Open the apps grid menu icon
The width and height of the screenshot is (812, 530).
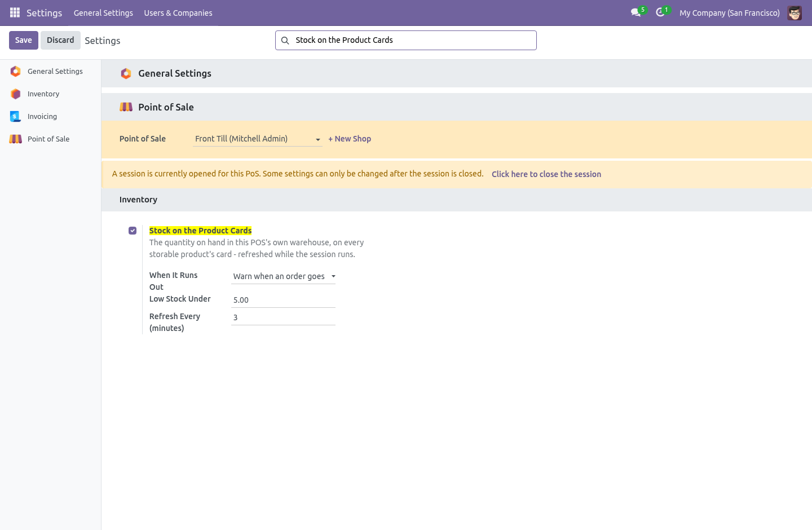(x=15, y=12)
